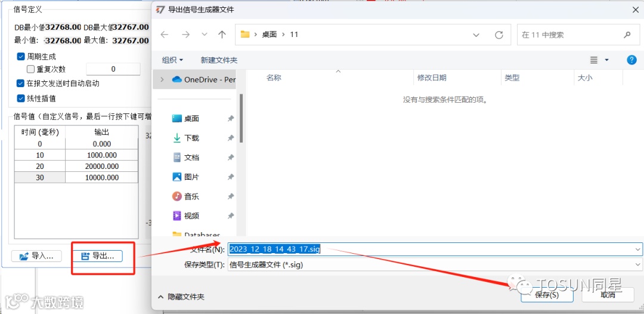
Task: Open help with the question-mark icon
Action: coord(631,60)
